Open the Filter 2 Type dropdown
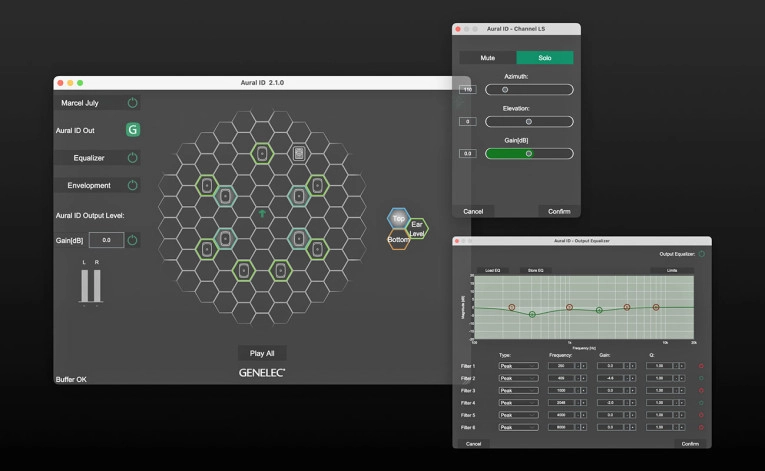Screen dimensions: 765x471 (x=519, y=378)
